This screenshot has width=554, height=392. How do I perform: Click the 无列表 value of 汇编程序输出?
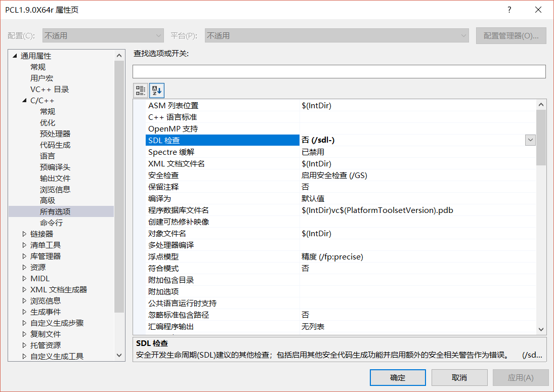point(417,326)
